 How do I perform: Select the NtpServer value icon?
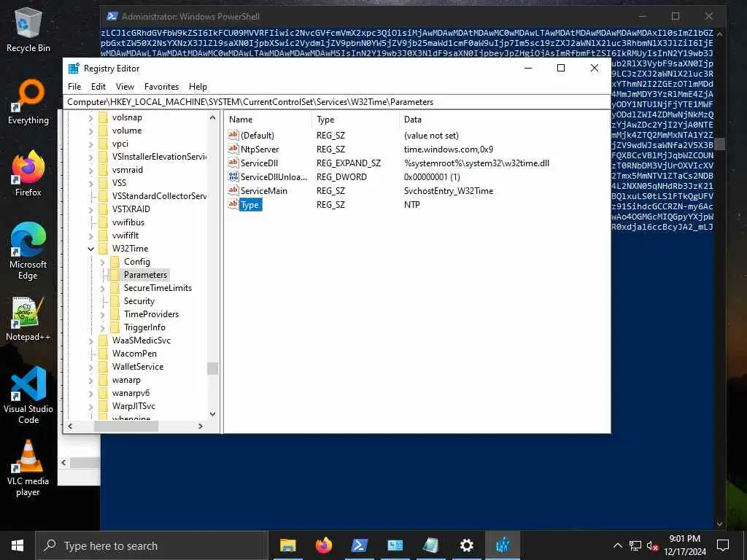coord(233,149)
